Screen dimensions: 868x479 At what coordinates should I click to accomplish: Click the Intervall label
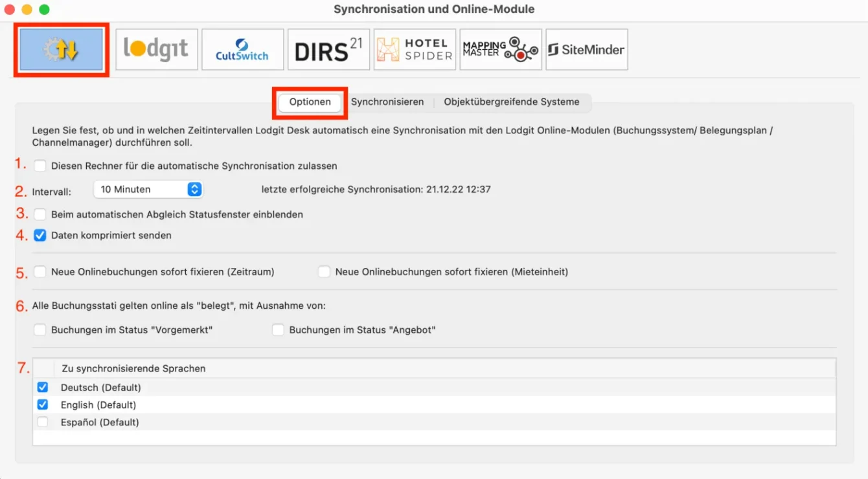click(x=51, y=192)
